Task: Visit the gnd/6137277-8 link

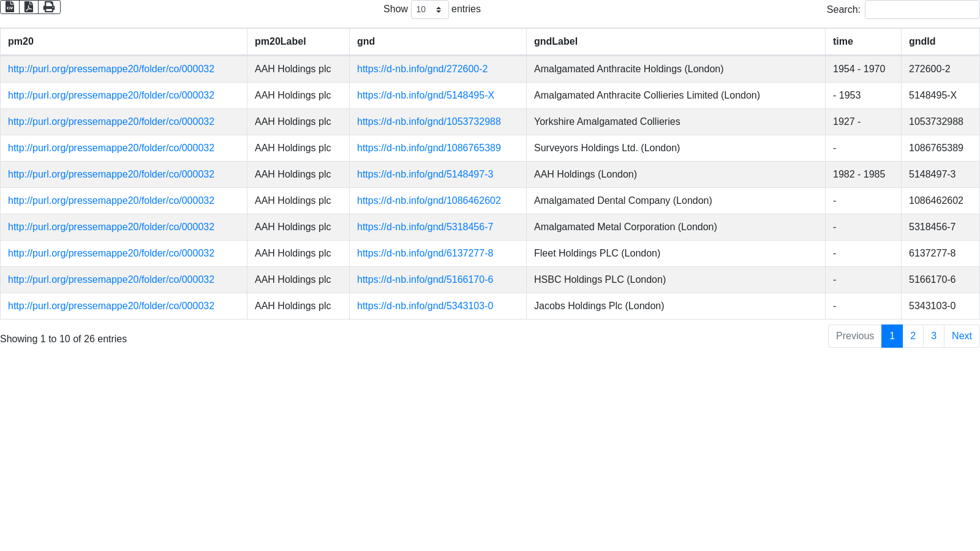Action: point(425,253)
